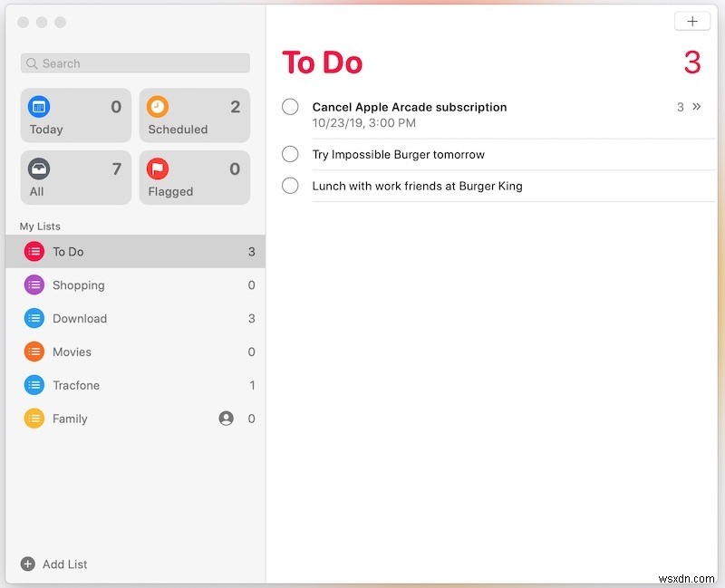Click the Cancel Apple Arcade subscription title

pos(410,107)
